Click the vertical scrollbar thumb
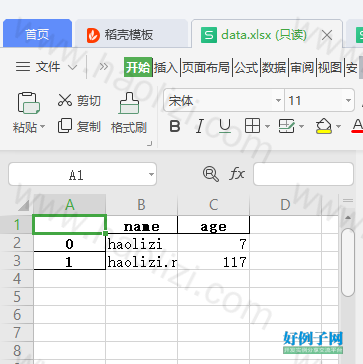This screenshot has height=364, width=363. (x=348, y=262)
